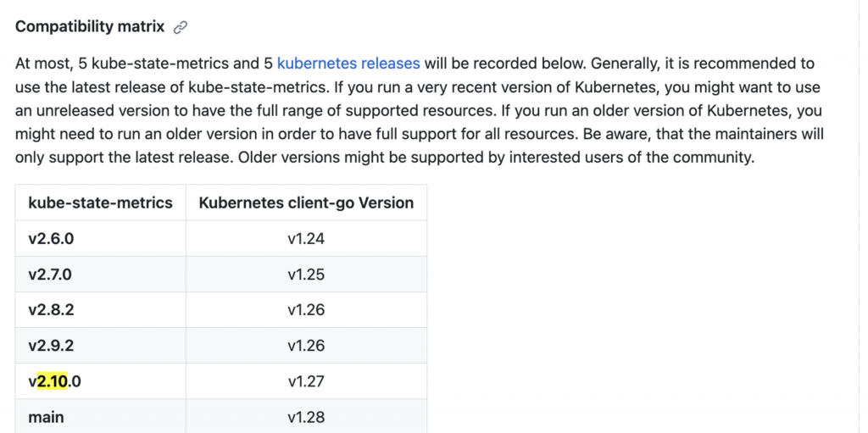Image resolution: width=868 pixels, height=433 pixels.
Task: Select the v2.8.2 table cell
Action: coord(101,309)
